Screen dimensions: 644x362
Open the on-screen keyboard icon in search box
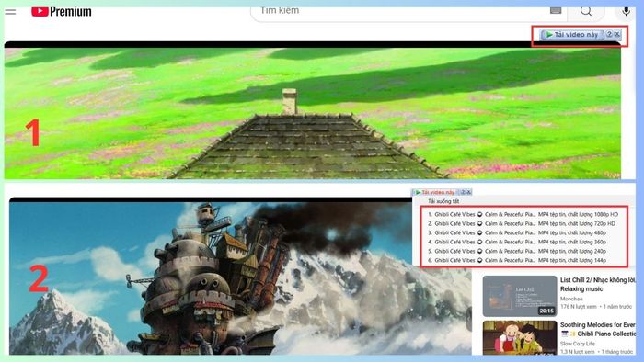click(556, 10)
